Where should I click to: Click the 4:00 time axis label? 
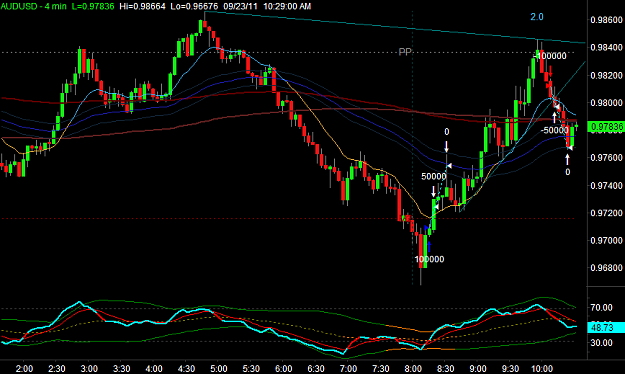tap(154, 368)
